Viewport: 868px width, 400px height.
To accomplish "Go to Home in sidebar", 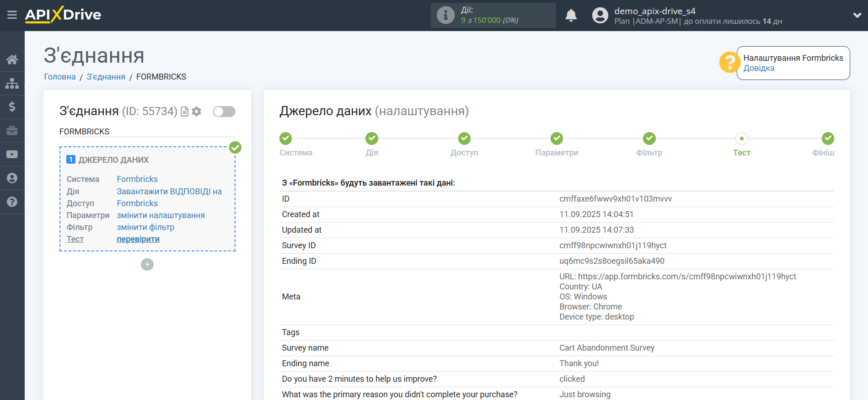I will pyautogui.click(x=12, y=59).
